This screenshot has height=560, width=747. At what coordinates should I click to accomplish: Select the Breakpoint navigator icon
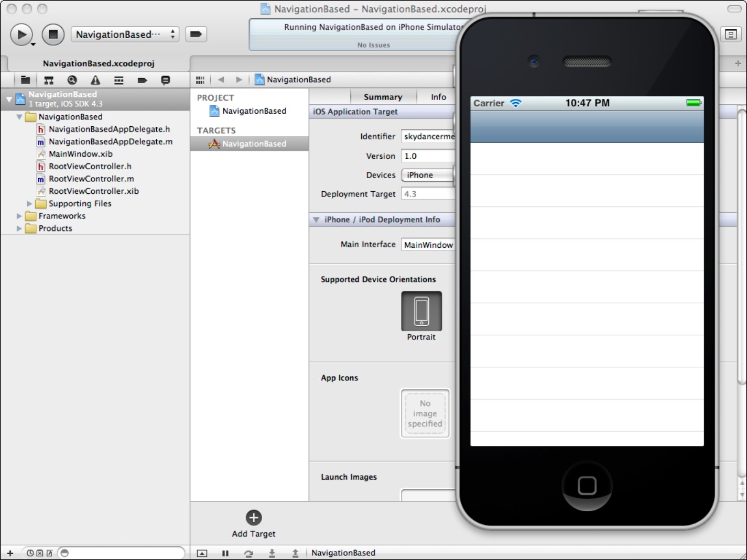[x=142, y=80]
